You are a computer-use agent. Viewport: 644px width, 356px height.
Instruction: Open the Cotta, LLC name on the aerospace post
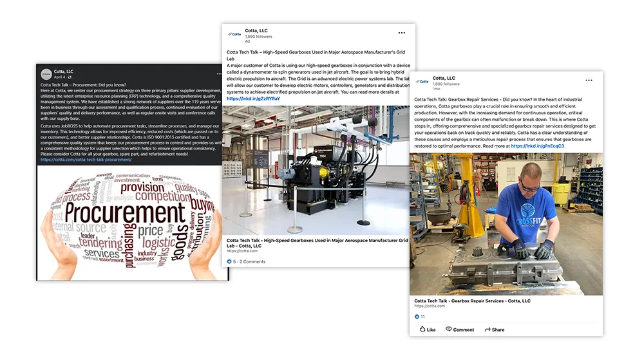[256, 30]
